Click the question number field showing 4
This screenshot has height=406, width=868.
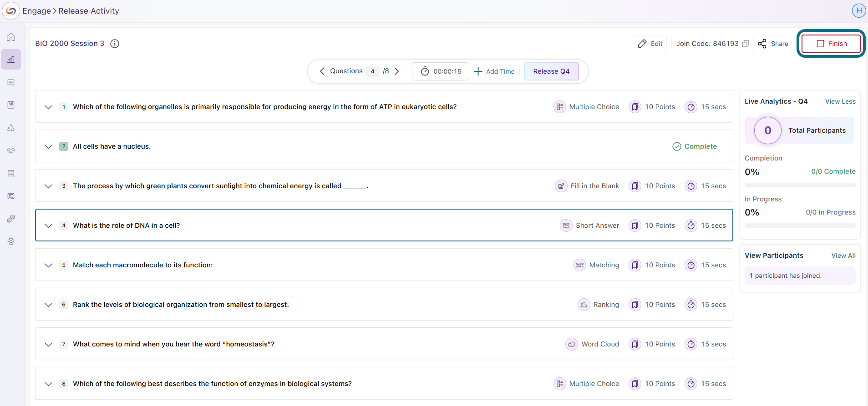[x=372, y=71]
